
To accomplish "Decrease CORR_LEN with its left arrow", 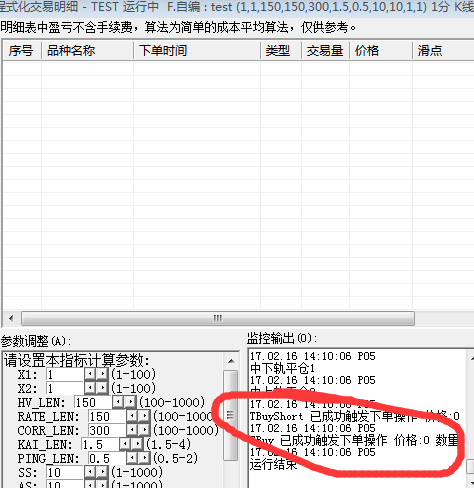I will (132, 430).
